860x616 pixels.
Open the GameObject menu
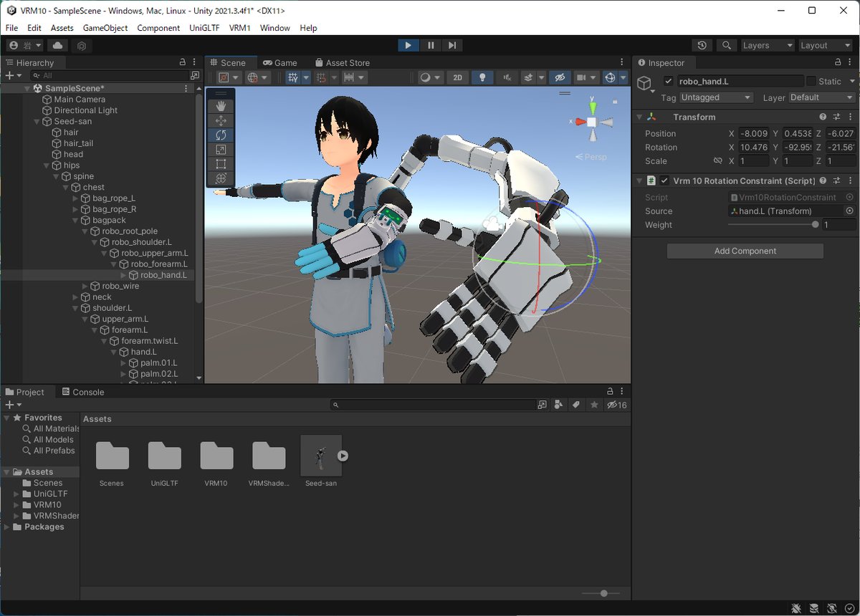(x=105, y=28)
